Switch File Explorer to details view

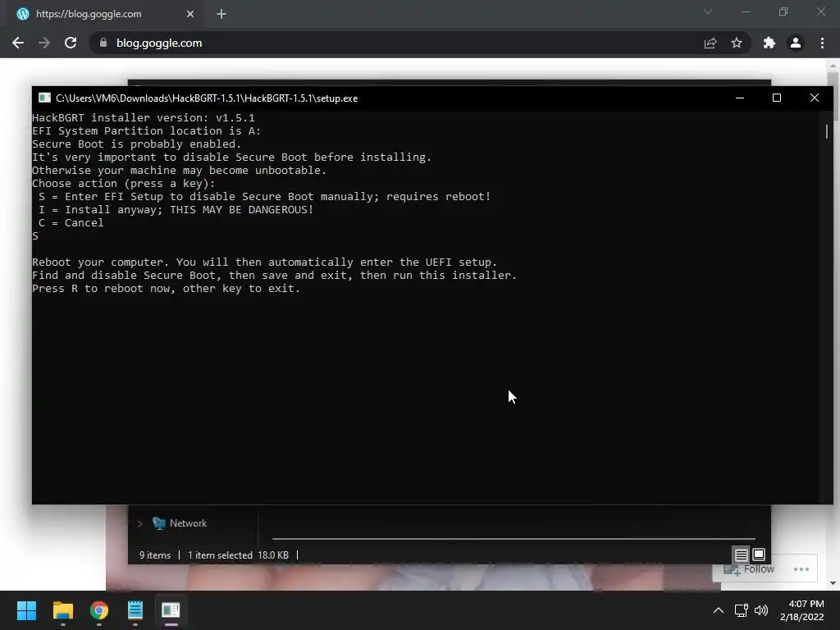point(741,555)
